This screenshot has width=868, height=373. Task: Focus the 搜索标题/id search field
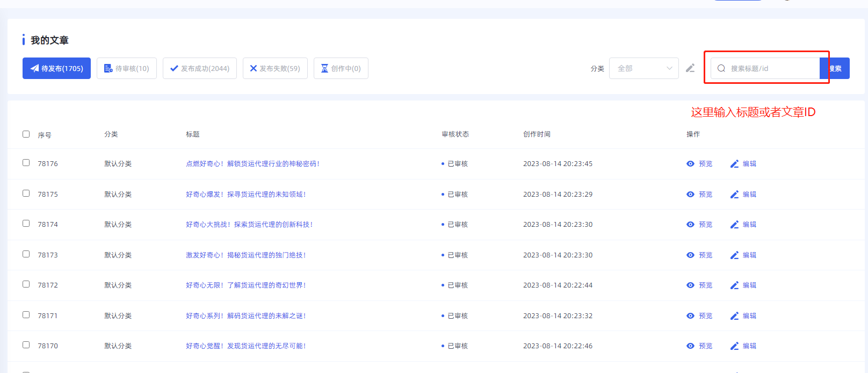click(x=765, y=68)
